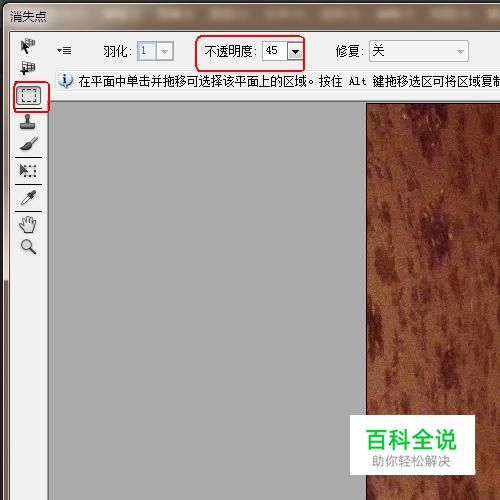The width and height of the screenshot is (500, 500).
Task: Select the Create Plane tool
Action: [28, 68]
